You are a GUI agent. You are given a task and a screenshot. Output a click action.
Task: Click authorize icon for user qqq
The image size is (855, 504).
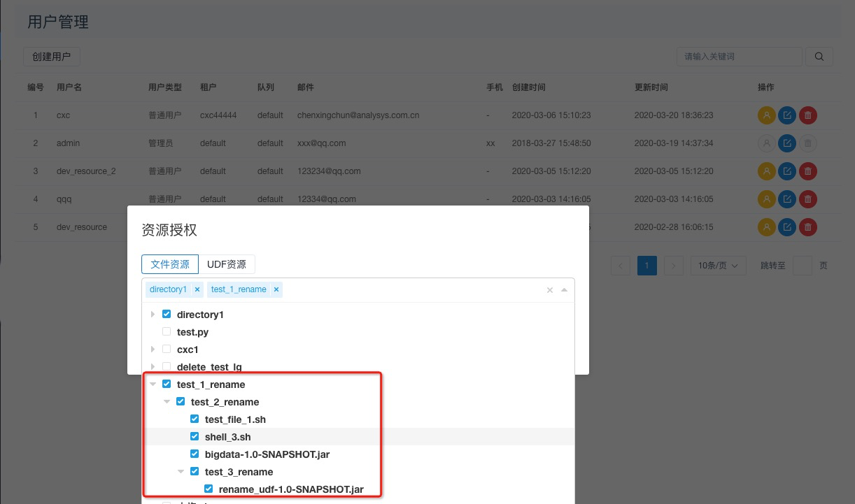pyautogui.click(x=767, y=199)
